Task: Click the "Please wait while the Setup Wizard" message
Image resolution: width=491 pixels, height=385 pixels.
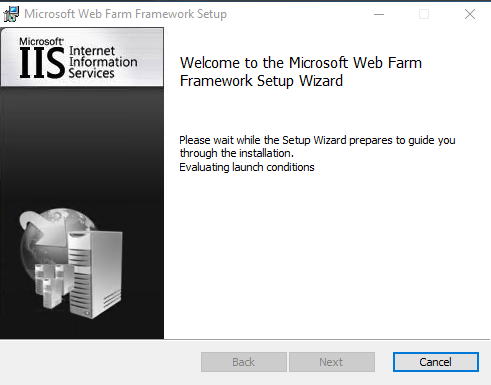Action: (x=317, y=146)
